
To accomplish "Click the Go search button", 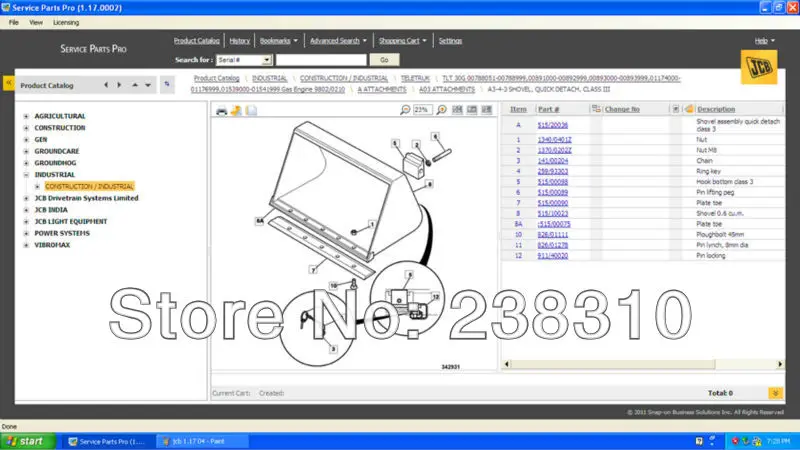I will coord(384,60).
